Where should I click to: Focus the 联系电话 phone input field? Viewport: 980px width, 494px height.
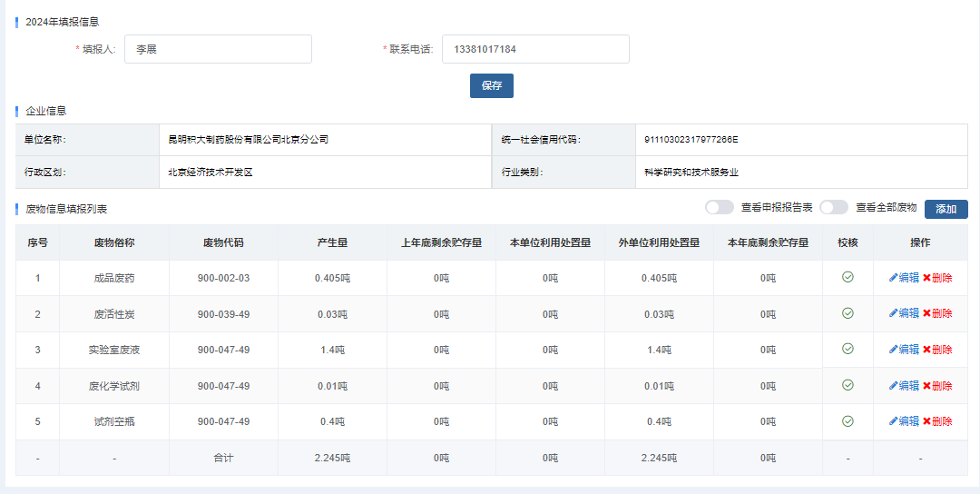535,49
